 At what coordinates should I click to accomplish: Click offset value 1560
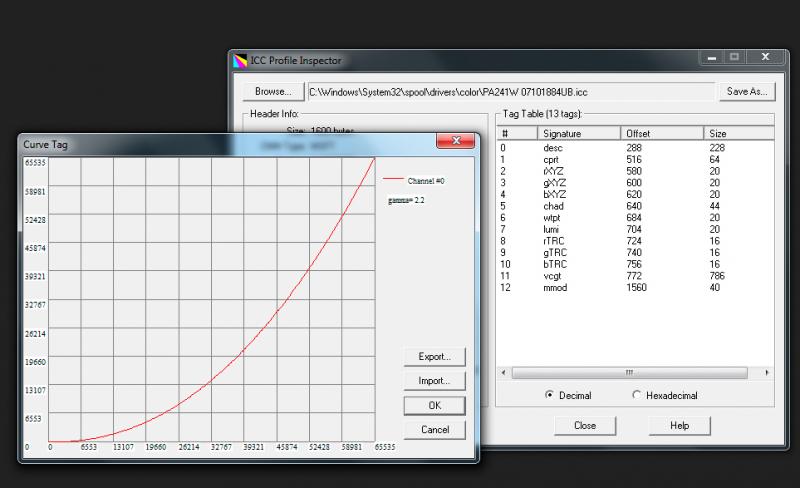click(x=636, y=288)
